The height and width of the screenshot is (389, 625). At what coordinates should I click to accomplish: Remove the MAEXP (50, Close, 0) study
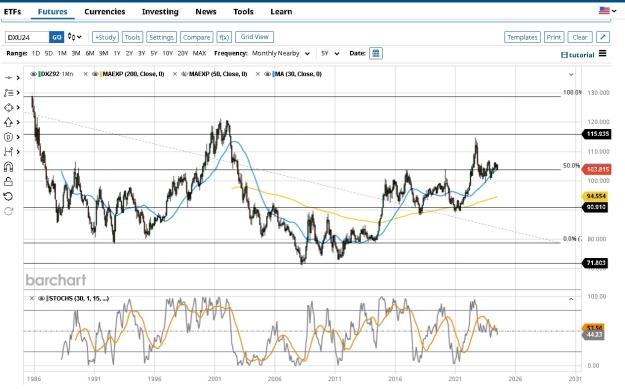coord(175,74)
